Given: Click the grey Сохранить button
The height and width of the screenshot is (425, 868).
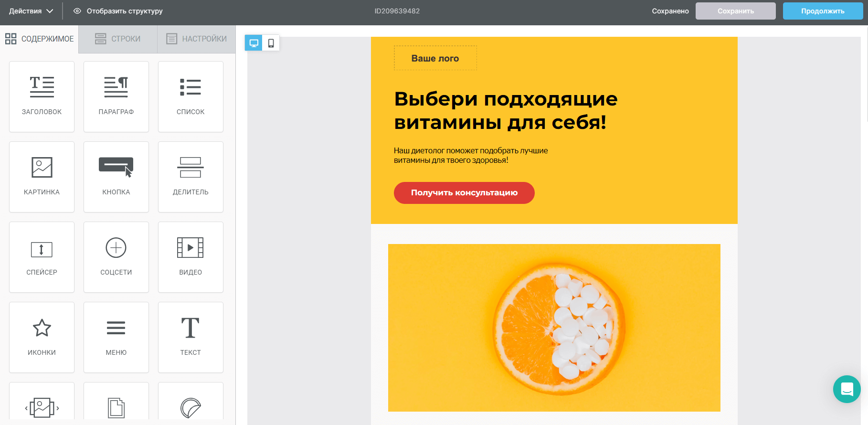Looking at the screenshot, I should (735, 11).
